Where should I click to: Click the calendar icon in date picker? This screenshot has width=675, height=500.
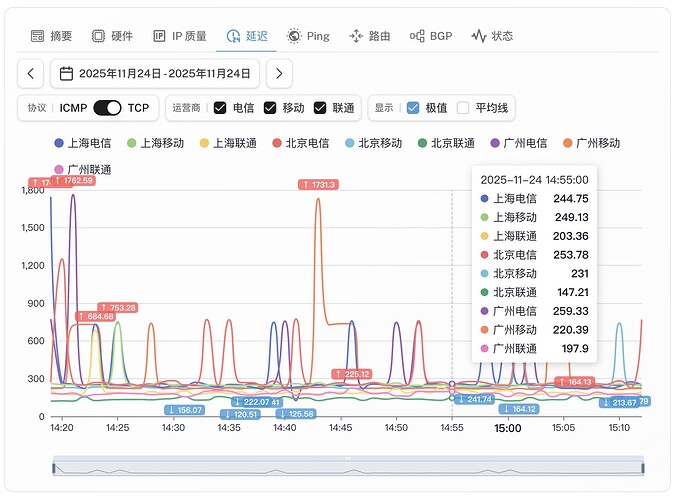pyautogui.click(x=66, y=74)
